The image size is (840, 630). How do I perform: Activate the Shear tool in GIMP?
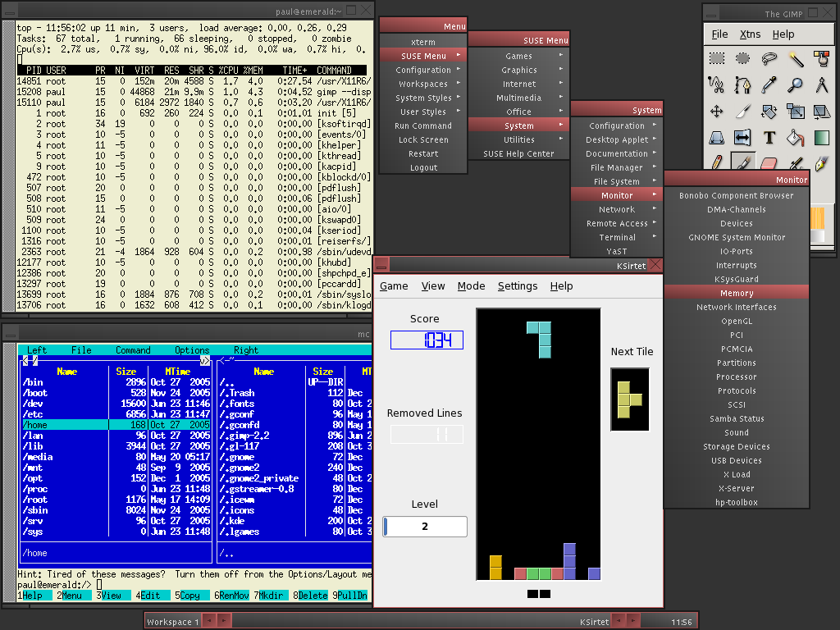point(821,112)
